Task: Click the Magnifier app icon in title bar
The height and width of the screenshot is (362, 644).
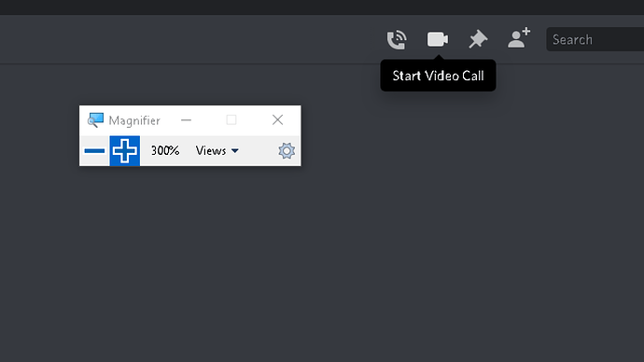Action: coord(95,120)
